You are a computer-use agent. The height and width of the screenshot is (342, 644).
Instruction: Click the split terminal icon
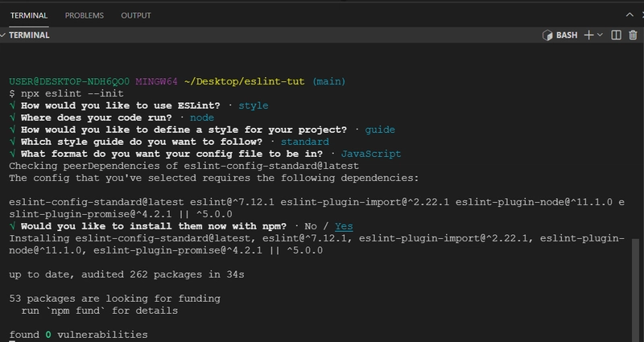[616, 35]
